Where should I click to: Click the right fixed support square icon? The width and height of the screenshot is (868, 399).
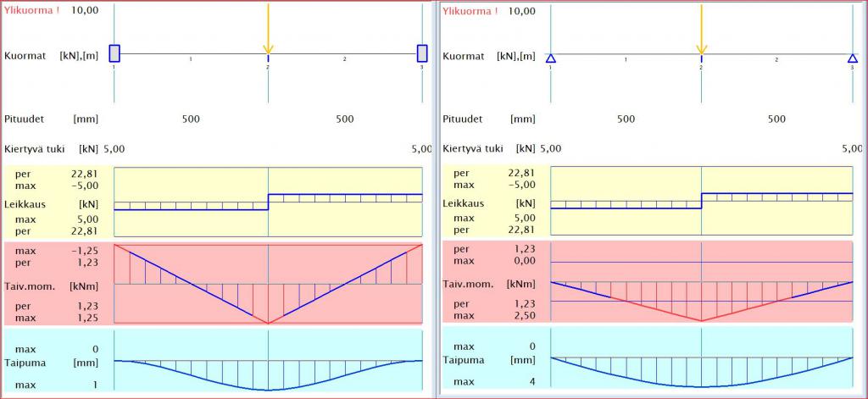pos(421,53)
